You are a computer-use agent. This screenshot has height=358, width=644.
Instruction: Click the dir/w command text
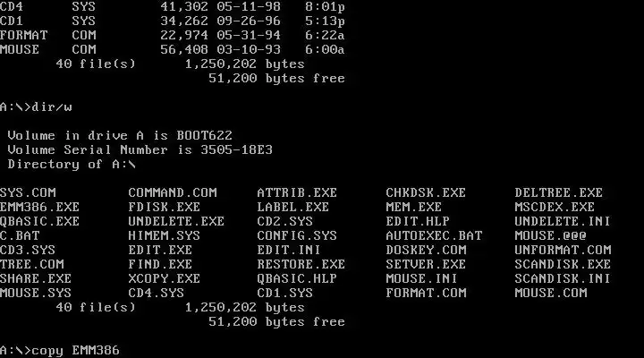coord(52,107)
